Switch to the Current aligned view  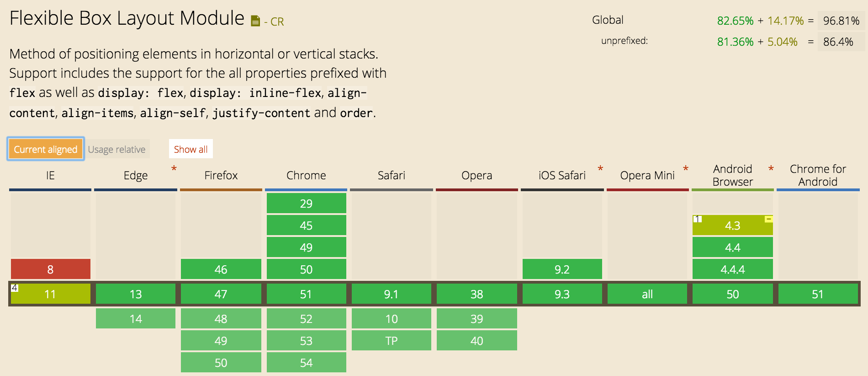(46, 149)
